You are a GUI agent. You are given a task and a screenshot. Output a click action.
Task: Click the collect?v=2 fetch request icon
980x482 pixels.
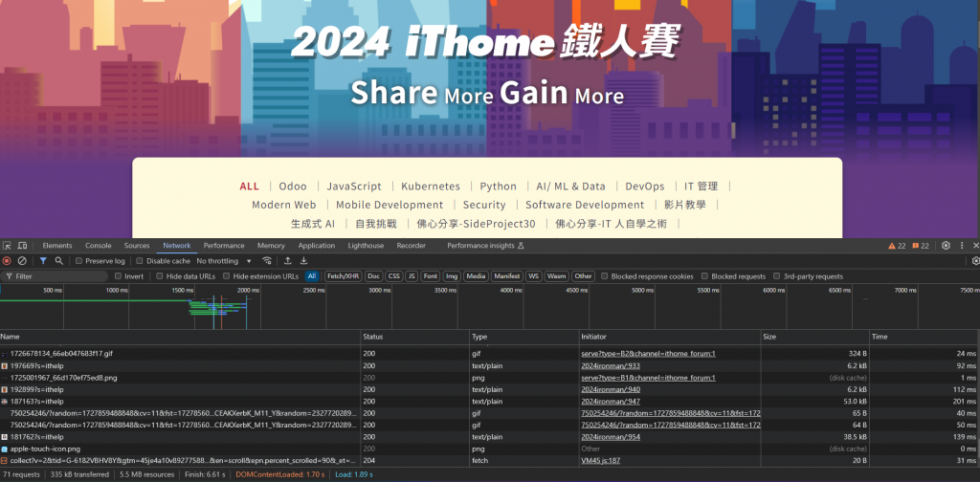(5, 461)
